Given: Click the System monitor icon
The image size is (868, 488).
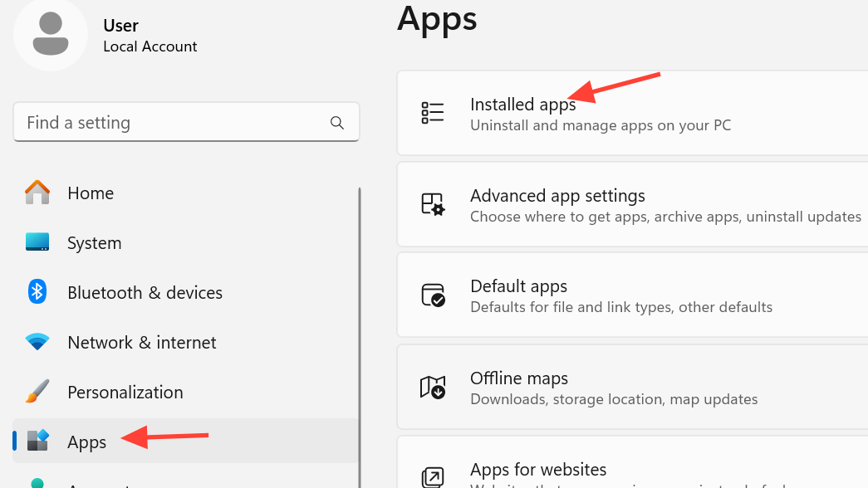Looking at the screenshot, I should coord(37,242).
